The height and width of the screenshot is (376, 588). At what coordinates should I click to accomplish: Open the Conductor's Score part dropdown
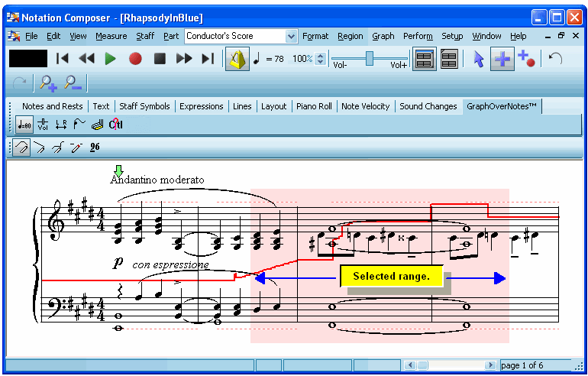[x=291, y=36]
